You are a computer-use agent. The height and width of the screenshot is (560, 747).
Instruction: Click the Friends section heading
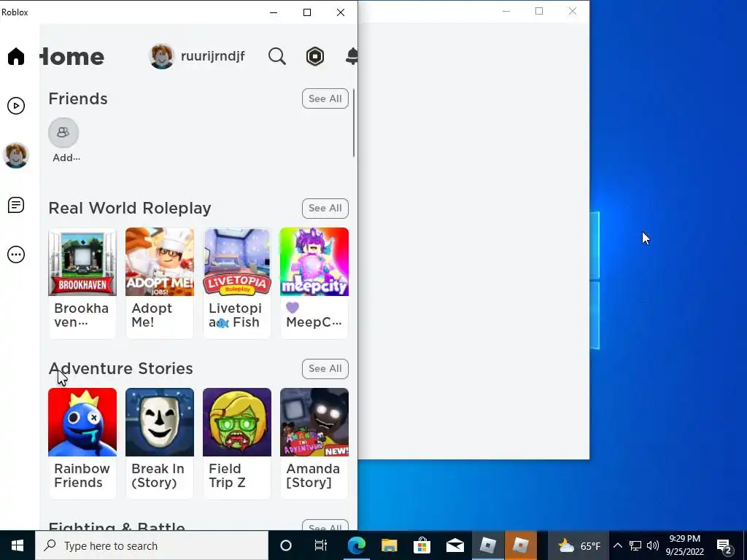point(78,98)
